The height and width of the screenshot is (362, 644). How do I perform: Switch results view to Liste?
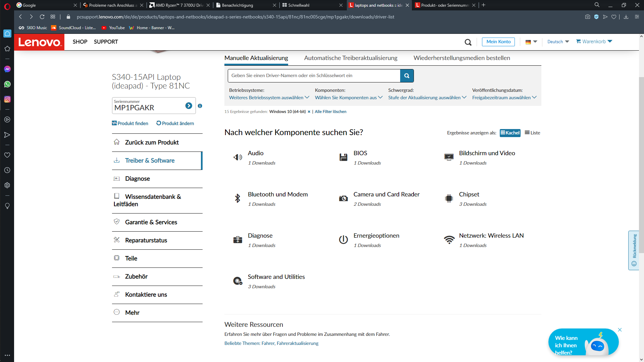532,133
